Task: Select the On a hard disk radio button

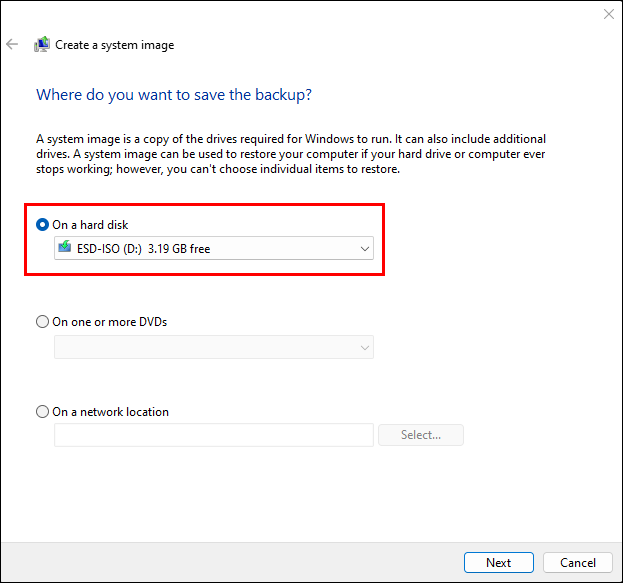Action: pos(42,225)
